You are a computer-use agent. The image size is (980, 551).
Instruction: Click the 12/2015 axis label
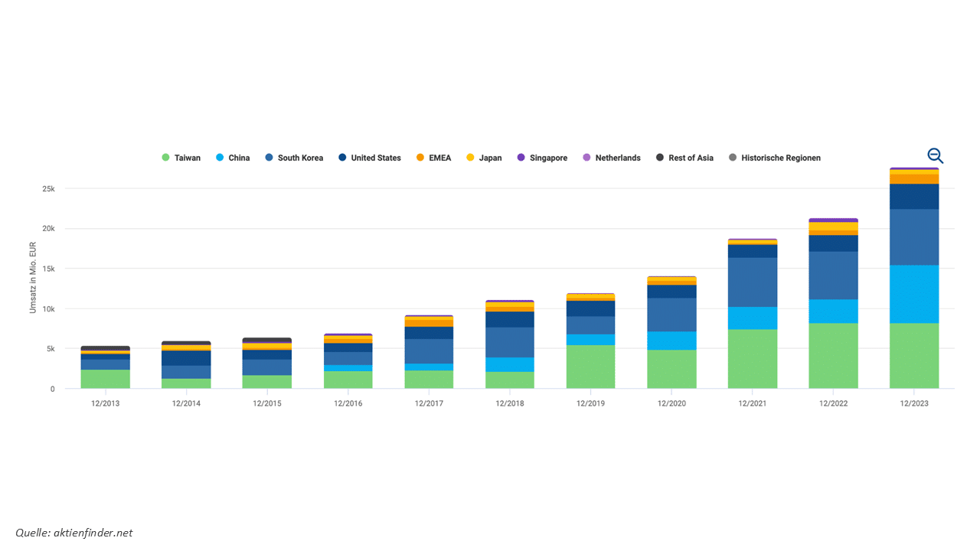267,403
